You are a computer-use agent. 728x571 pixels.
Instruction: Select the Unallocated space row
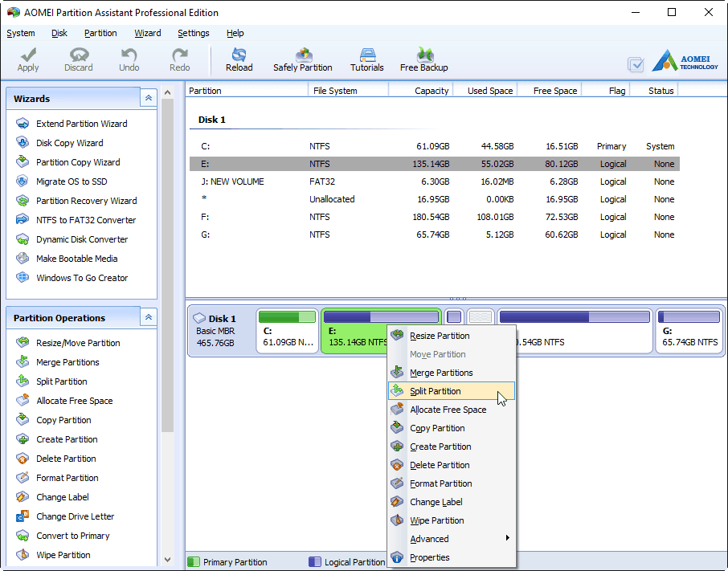point(435,199)
